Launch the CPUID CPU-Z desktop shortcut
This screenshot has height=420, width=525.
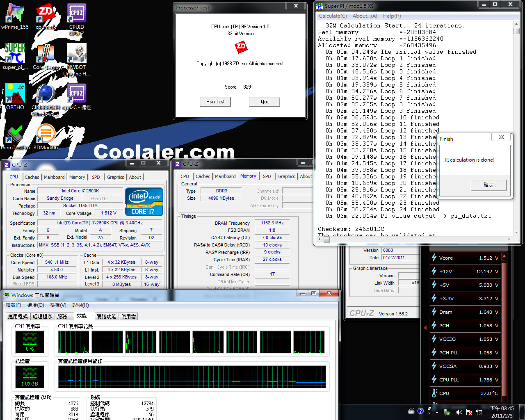click(76, 19)
